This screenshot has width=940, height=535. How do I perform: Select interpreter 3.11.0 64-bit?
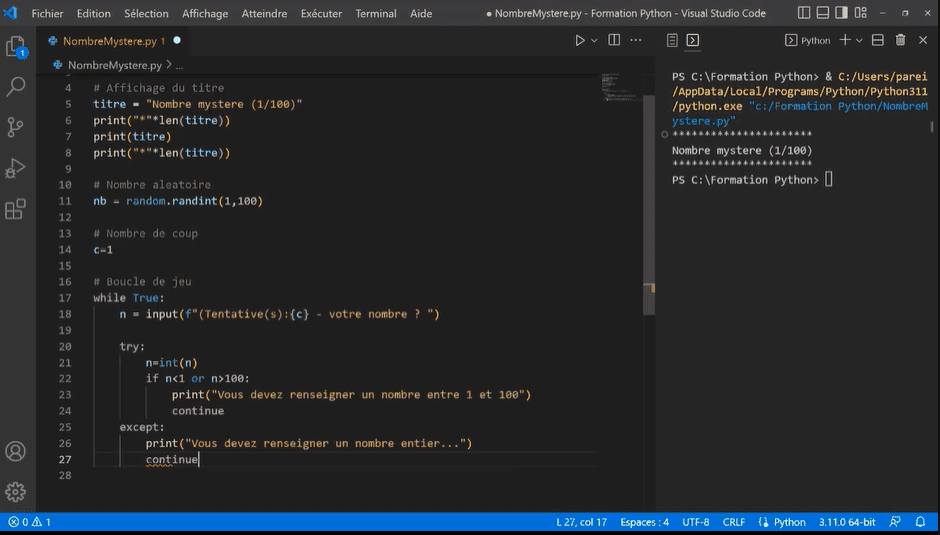tap(847, 522)
